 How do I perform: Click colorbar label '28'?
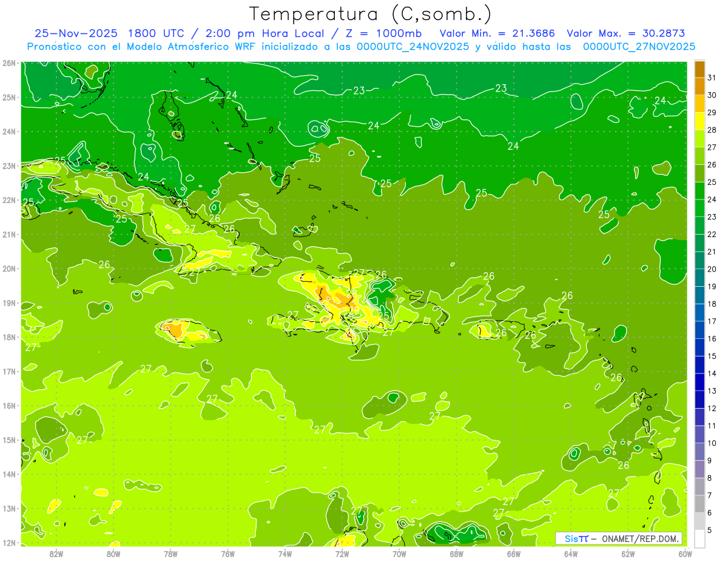point(712,130)
